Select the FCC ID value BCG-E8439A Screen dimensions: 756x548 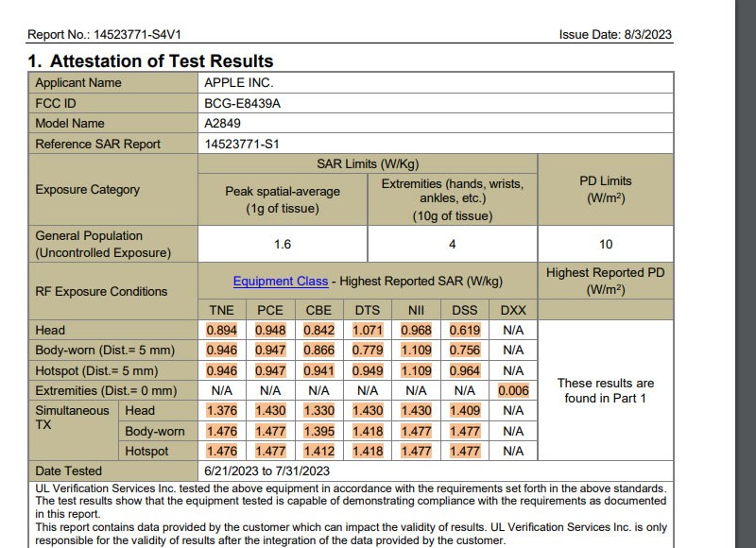point(242,103)
